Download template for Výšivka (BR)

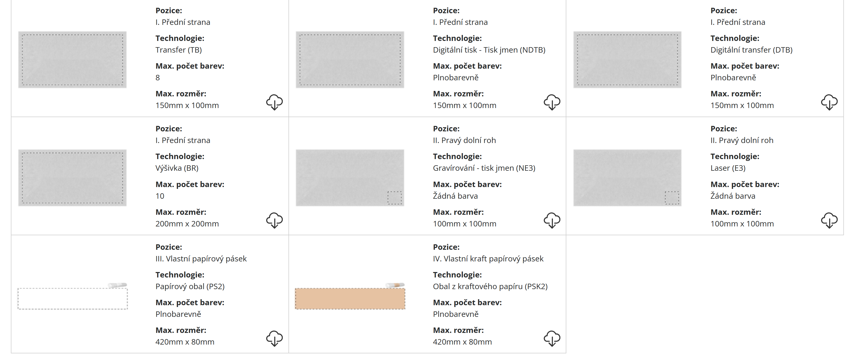click(x=274, y=220)
